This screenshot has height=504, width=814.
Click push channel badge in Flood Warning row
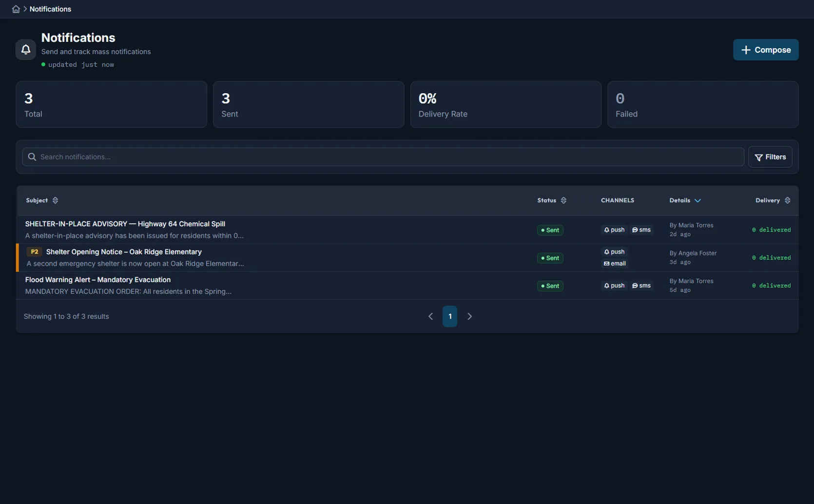(x=614, y=286)
